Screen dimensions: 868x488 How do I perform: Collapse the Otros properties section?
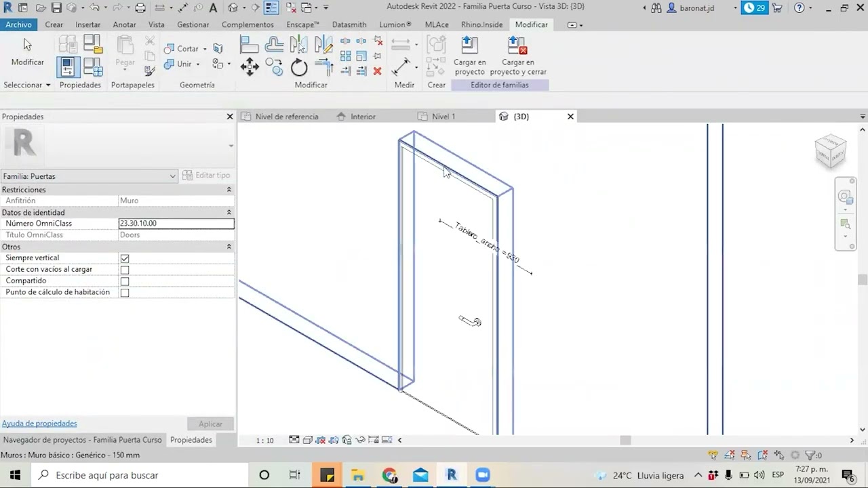pyautogui.click(x=229, y=247)
